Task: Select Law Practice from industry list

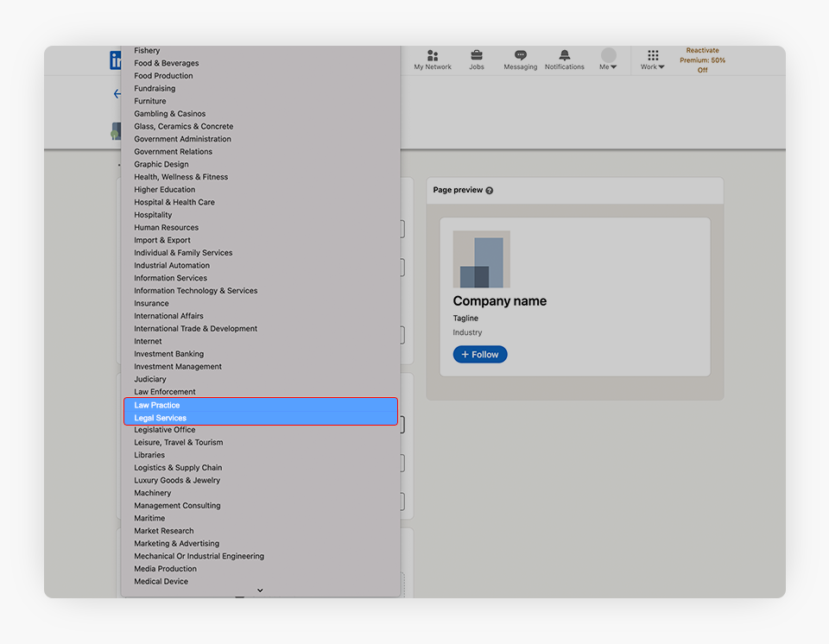Action: coord(157,405)
